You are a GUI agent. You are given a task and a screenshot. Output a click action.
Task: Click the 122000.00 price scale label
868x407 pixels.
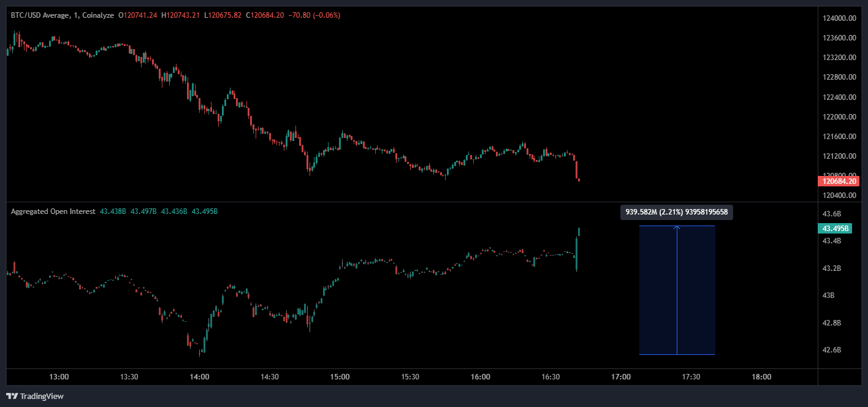(837, 116)
